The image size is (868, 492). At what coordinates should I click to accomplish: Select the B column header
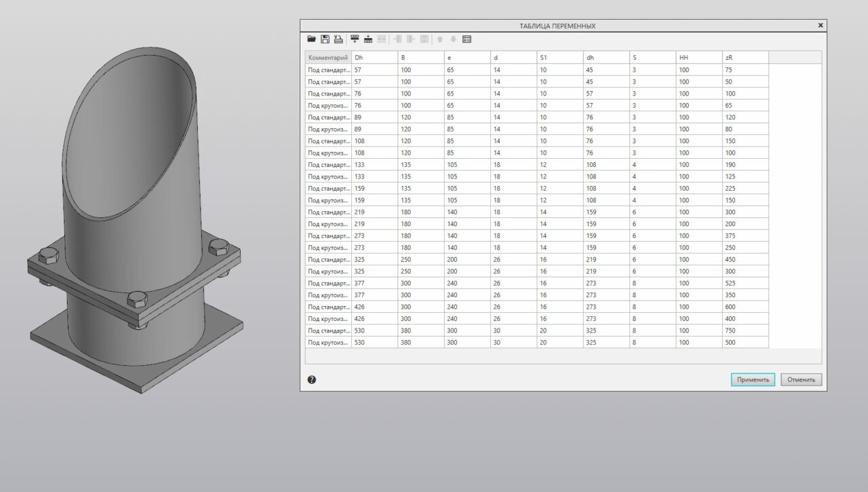(x=420, y=58)
